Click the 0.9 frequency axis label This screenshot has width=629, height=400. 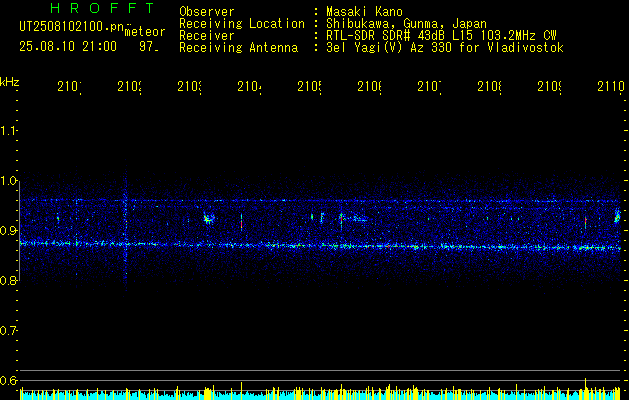[x=9, y=231]
